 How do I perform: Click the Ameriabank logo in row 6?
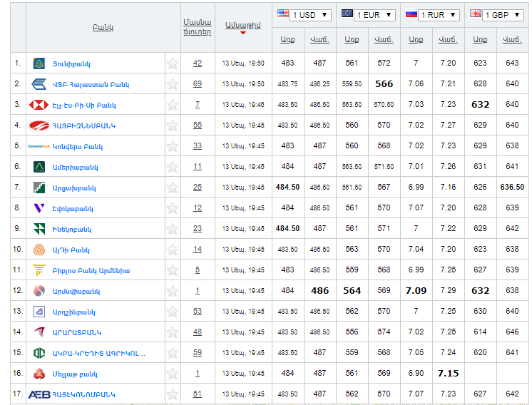pyautogui.click(x=39, y=167)
